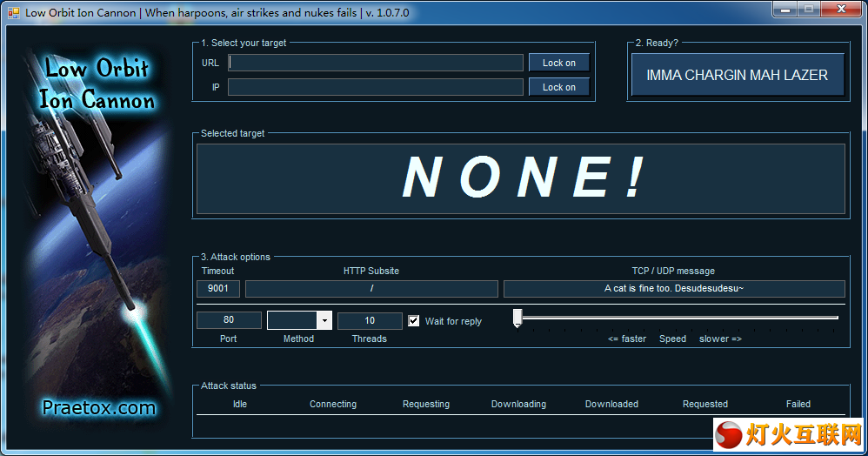Click the NONE! selected target display
This screenshot has height=456, width=868.
coord(521,178)
